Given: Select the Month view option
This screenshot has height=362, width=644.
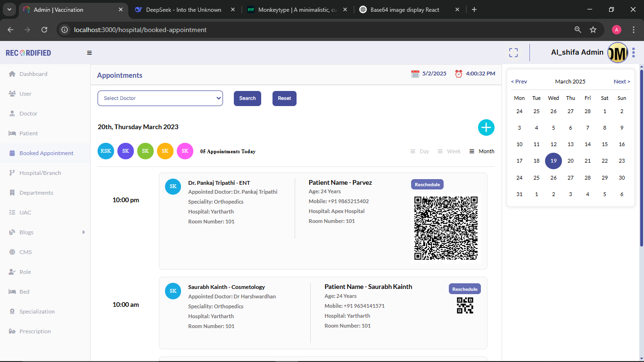Looking at the screenshot, I should coord(482,151).
